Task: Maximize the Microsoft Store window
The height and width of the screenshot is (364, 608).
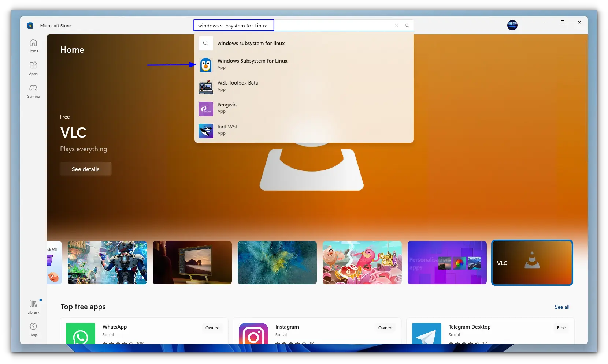Action: tap(563, 22)
